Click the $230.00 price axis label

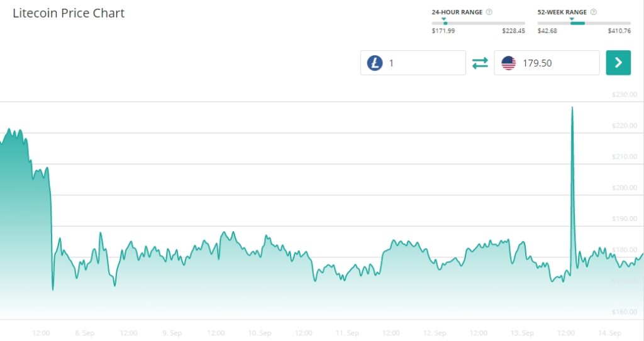624,95
